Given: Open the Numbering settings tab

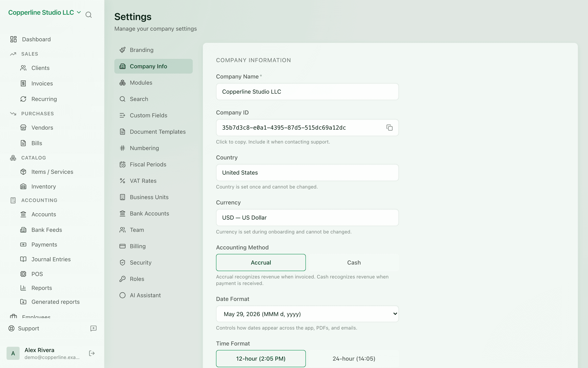Looking at the screenshot, I should 153,148.
